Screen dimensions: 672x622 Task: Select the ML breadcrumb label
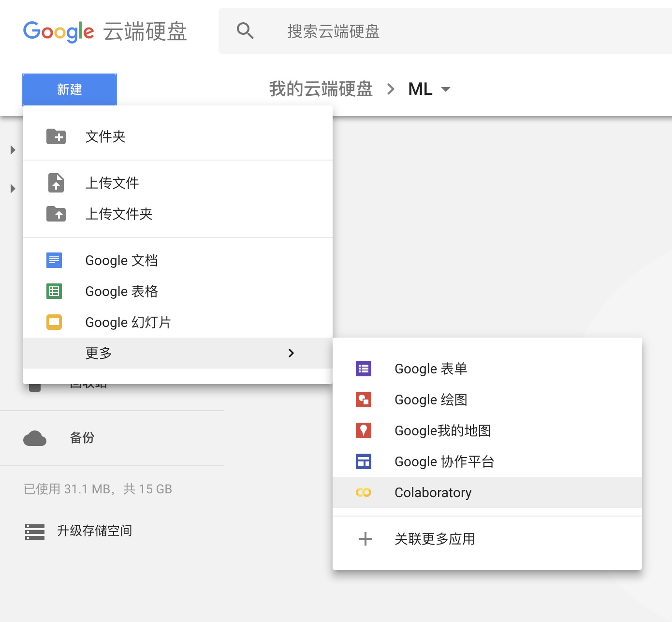[x=420, y=89]
